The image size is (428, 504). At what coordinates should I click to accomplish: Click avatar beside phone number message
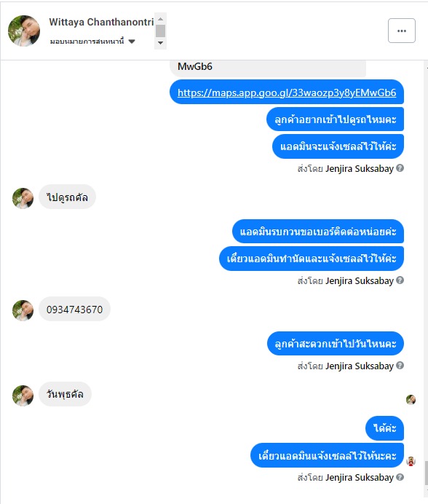tap(23, 310)
